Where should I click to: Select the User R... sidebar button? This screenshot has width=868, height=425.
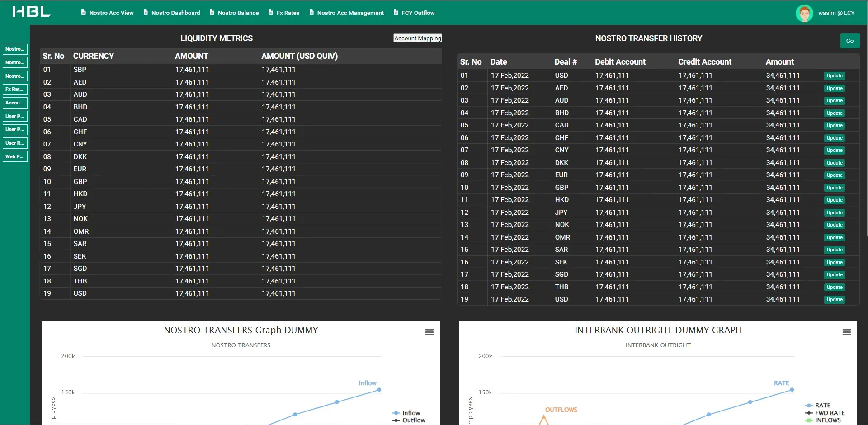tap(15, 143)
